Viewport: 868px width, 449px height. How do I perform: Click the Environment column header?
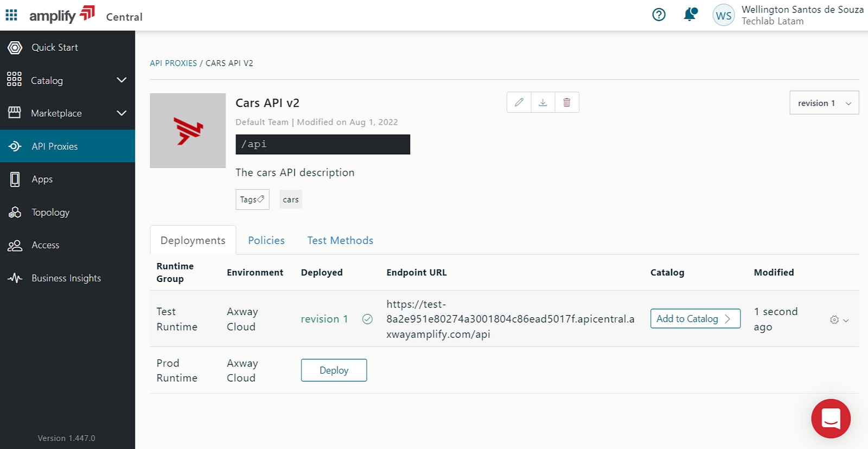(255, 272)
